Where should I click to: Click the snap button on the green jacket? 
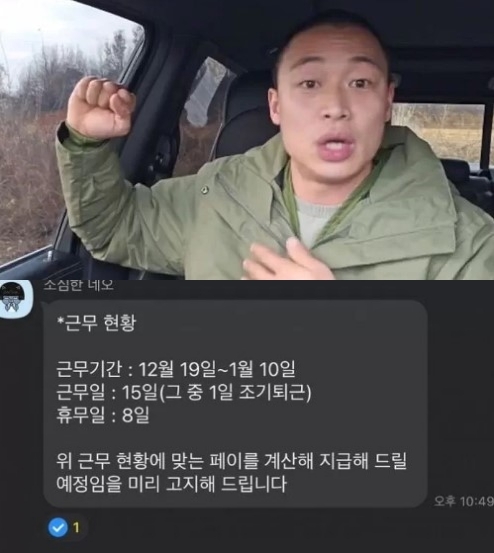point(204,190)
